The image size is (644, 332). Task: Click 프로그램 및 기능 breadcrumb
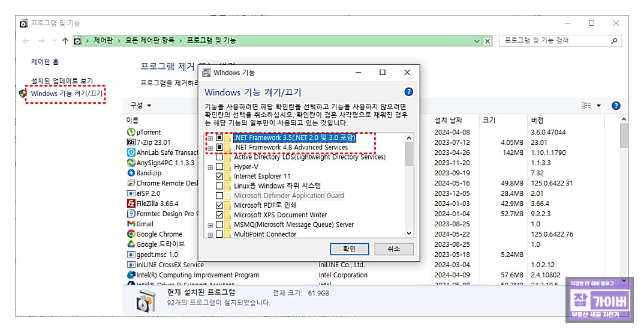212,40
